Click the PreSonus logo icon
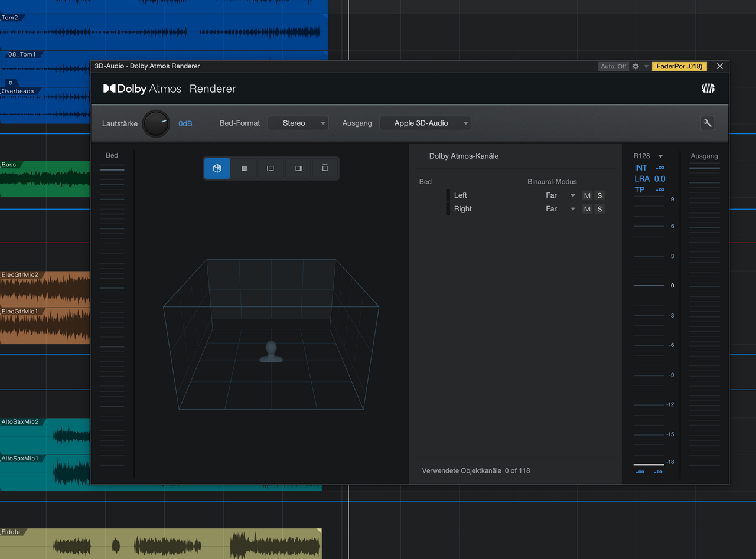756x559 pixels. [708, 89]
